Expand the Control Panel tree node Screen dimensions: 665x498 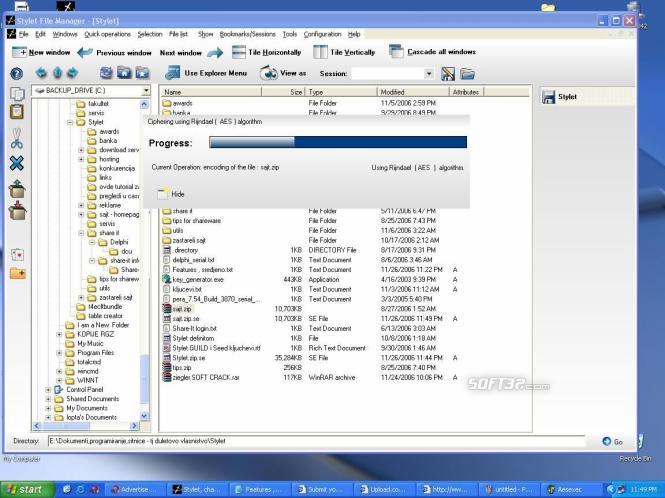coord(48,390)
